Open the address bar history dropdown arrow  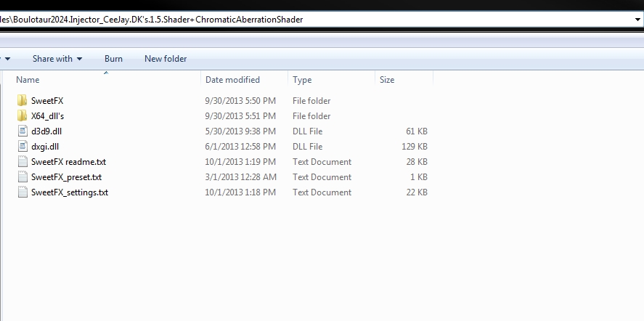(637, 20)
